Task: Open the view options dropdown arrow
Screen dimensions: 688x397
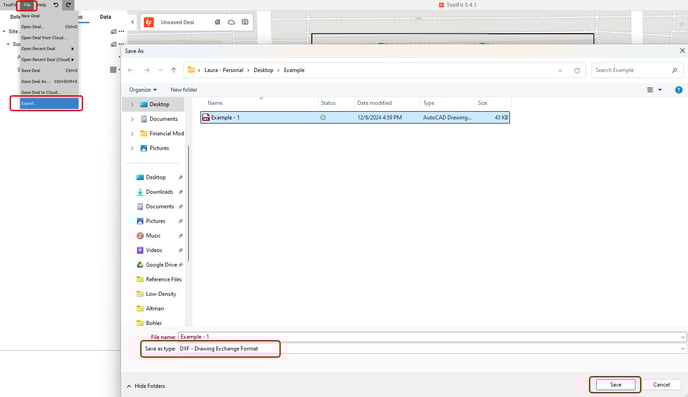Action: (x=660, y=90)
